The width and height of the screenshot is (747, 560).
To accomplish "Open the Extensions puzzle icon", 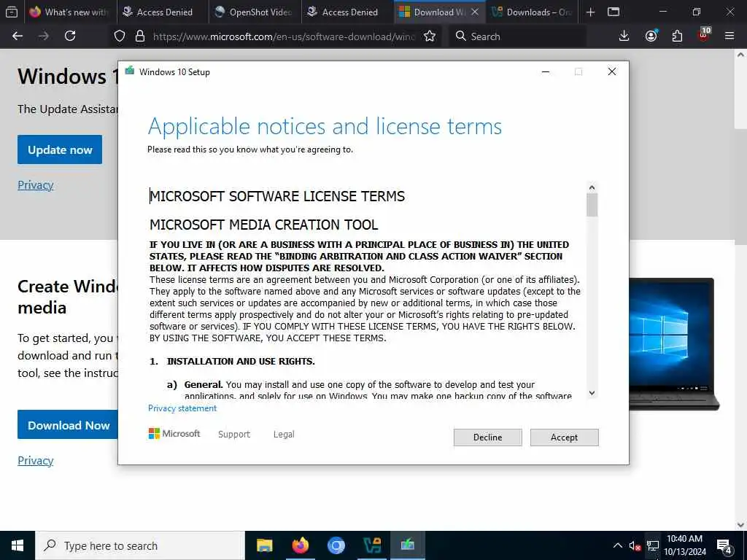I will tap(677, 36).
